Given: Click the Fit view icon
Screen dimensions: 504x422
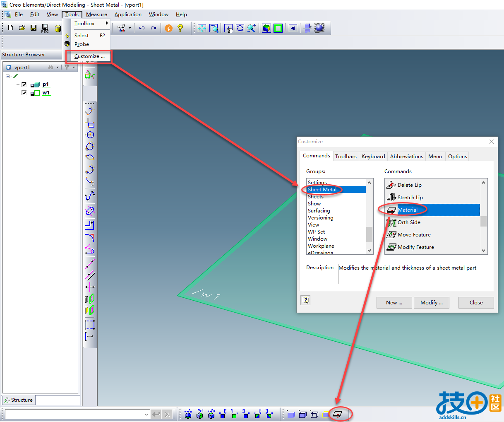Looking at the screenshot, I should (202, 28).
